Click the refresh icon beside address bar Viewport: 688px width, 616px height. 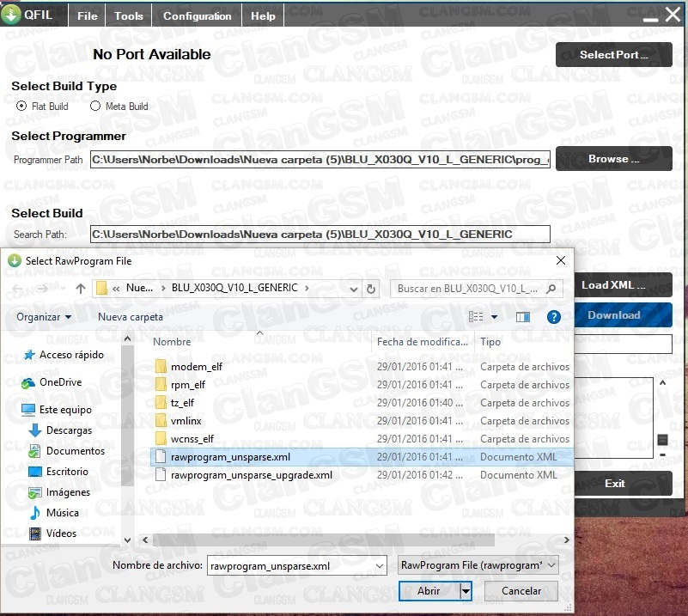coord(371,290)
